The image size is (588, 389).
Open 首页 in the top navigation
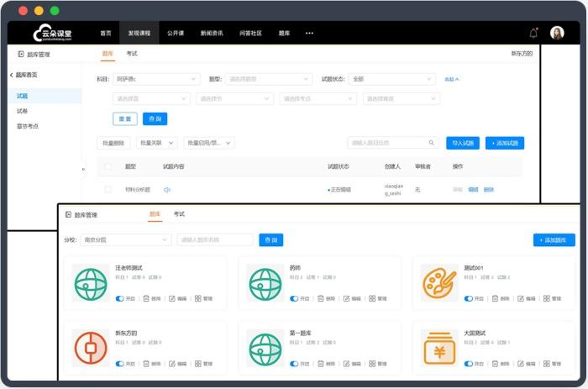[x=106, y=33]
